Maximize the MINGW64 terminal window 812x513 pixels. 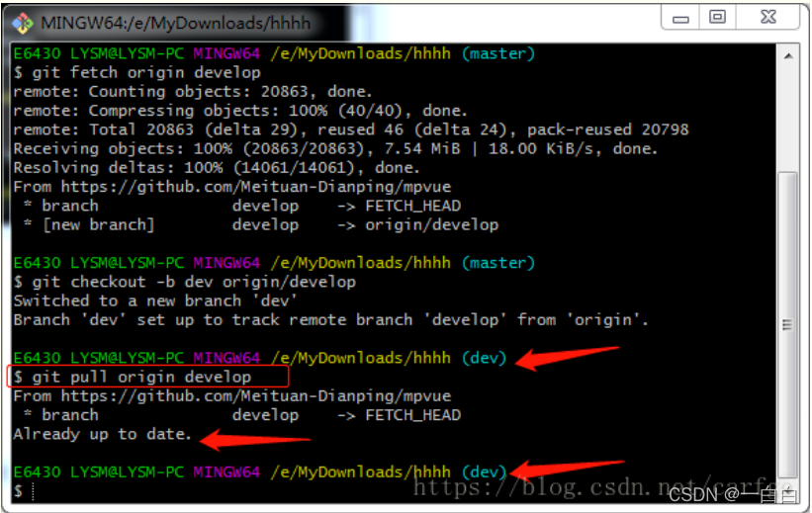[717, 18]
